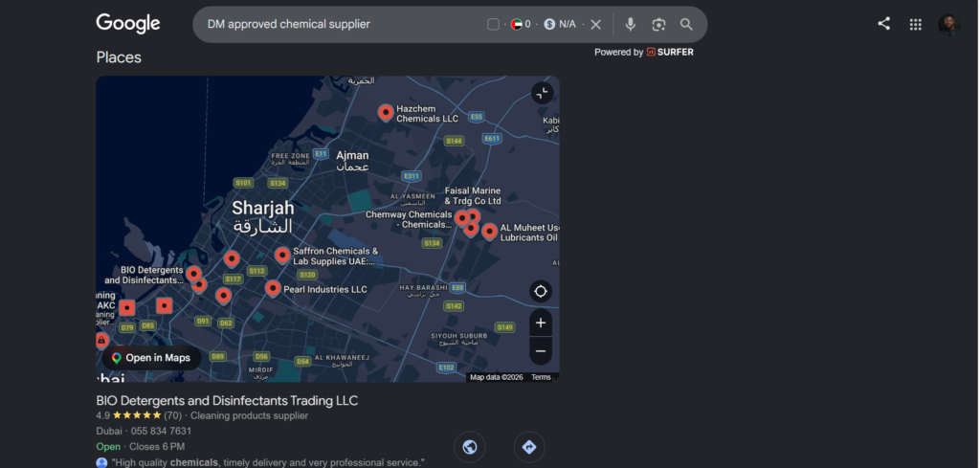Click the Ajman city label on the map
The width and height of the screenshot is (980, 468).
pos(352,161)
